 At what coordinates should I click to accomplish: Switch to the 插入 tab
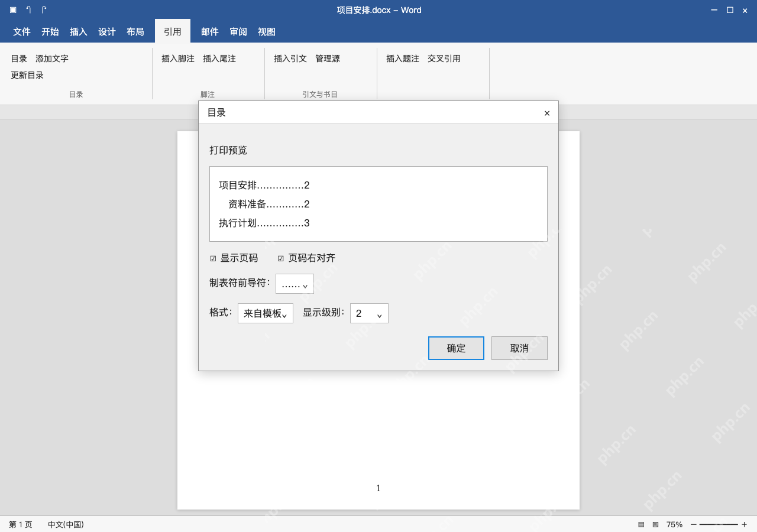point(79,32)
